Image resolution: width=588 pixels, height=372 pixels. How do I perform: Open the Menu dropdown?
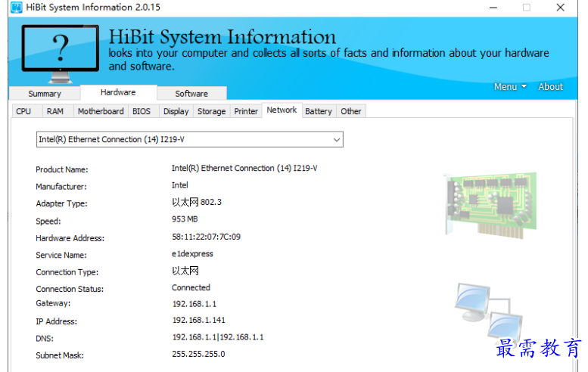(510, 87)
